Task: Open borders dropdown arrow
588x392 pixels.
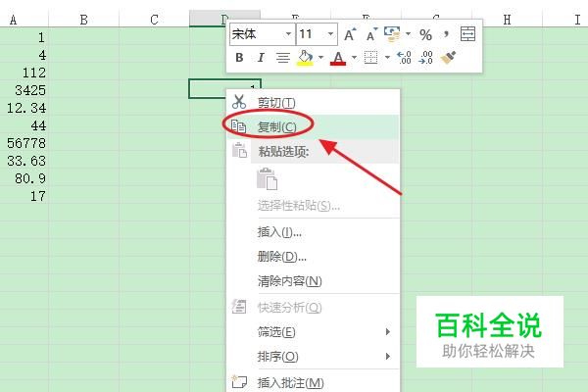Action: click(387, 58)
